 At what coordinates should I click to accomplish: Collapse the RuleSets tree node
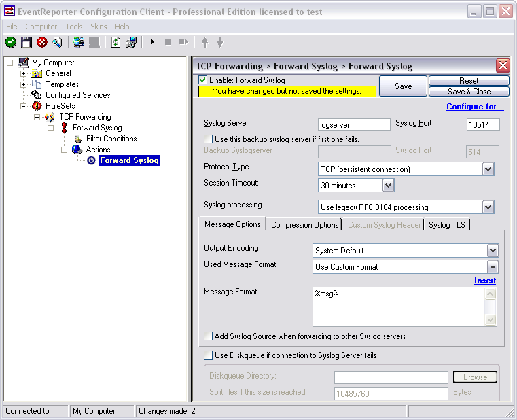(x=23, y=106)
